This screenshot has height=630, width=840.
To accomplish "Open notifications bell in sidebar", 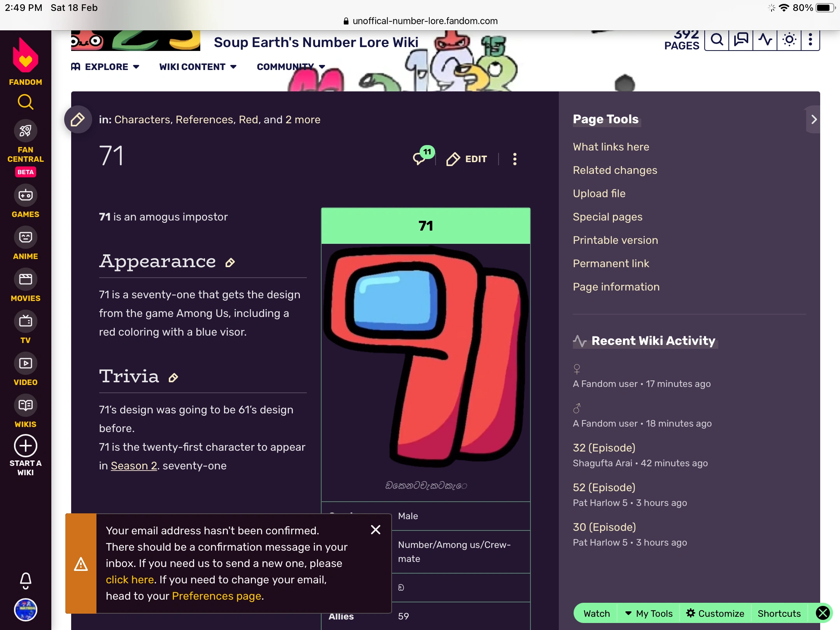I will coord(26,581).
